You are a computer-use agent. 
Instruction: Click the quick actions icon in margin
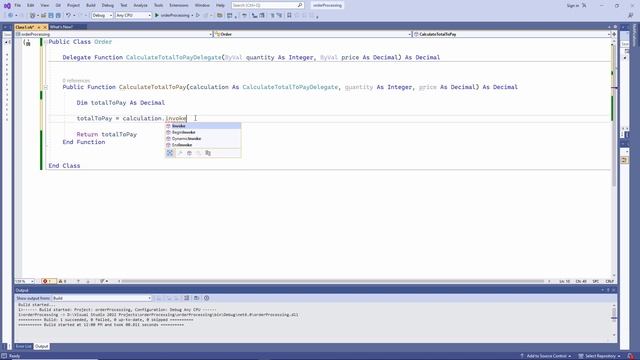[27, 43]
